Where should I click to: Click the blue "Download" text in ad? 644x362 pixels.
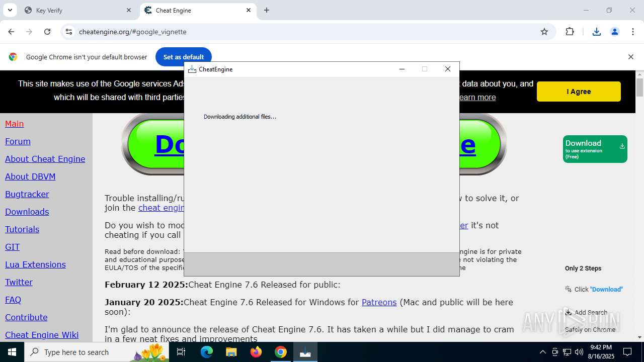click(x=606, y=289)
